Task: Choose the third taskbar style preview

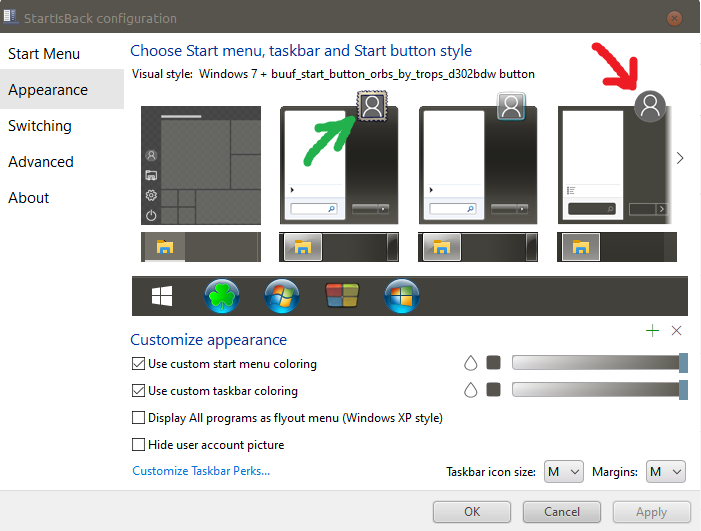Action: pos(478,247)
